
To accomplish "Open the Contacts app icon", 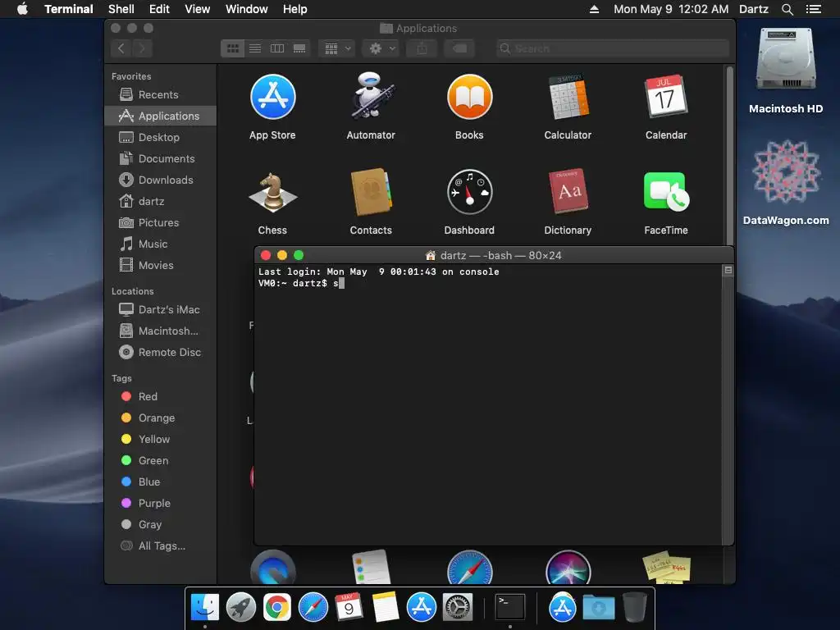I will [372, 192].
